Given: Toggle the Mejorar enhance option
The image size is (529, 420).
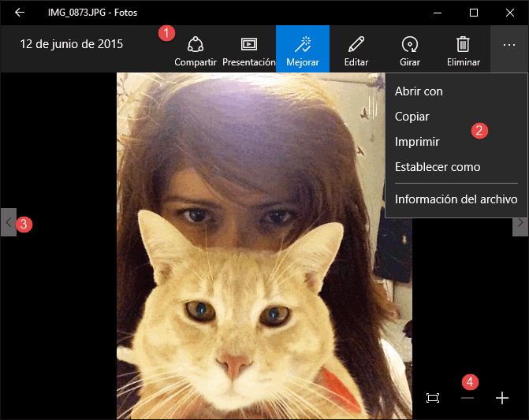Looking at the screenshot, I should click(x=303, y=50).
